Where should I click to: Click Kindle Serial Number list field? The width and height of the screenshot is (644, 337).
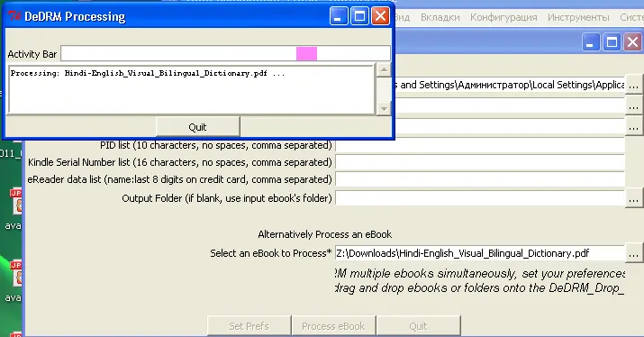(x=480, y=162)
